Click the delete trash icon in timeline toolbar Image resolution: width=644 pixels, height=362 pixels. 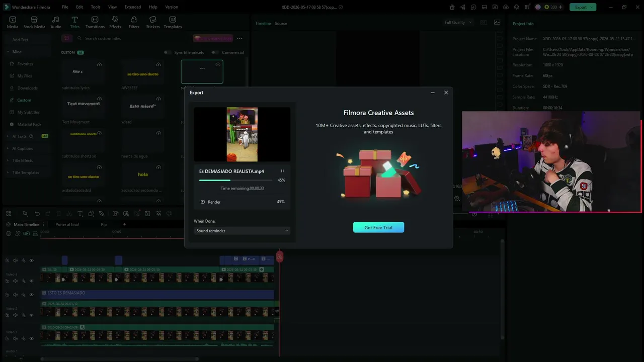(x=58, y=214)
